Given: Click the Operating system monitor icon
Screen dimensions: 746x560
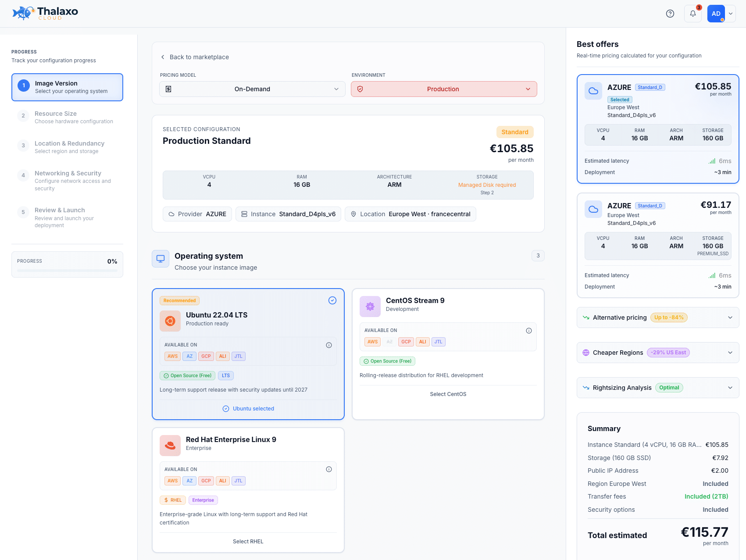Looking at the screenshot, I should (x=161, y=259).
